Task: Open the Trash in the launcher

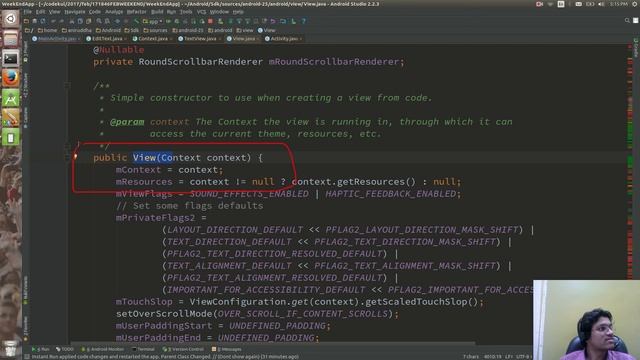Action: click(11, 348)
